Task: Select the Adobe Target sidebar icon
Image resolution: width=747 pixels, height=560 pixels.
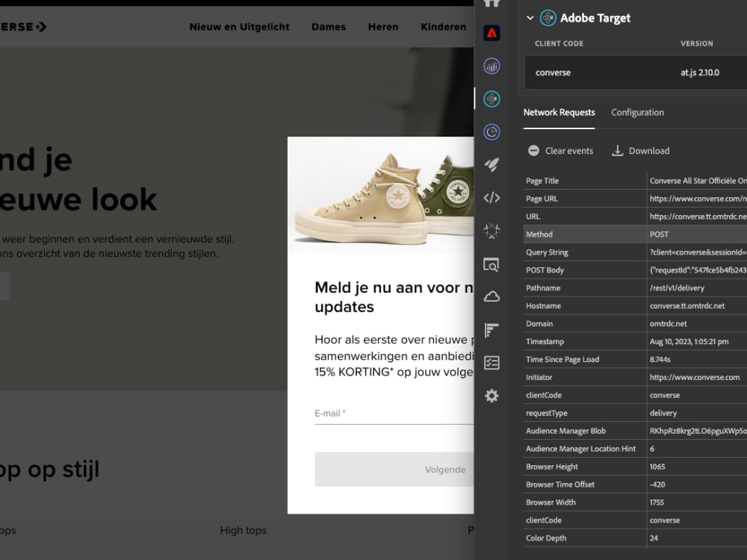Action: (492, 98)
